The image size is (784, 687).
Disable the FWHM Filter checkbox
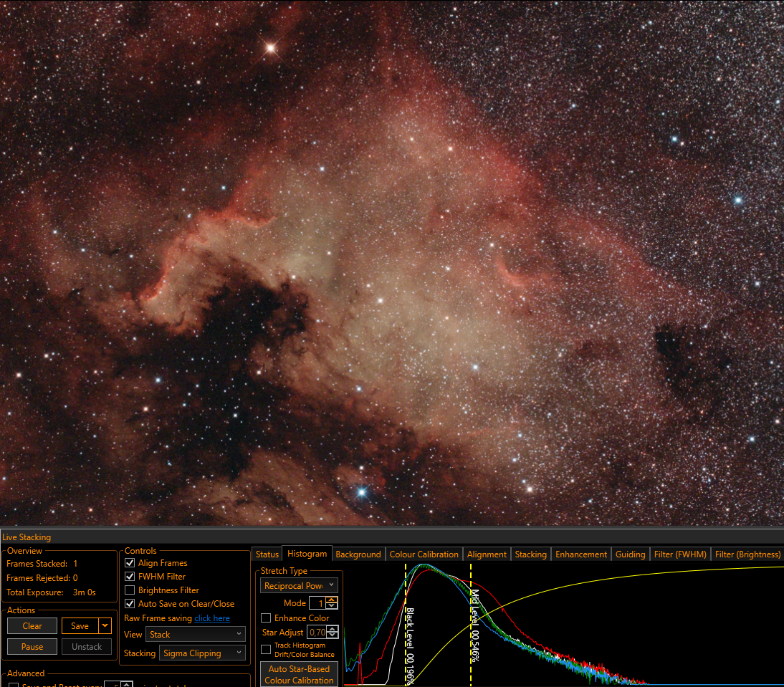[x=130, y=576]
